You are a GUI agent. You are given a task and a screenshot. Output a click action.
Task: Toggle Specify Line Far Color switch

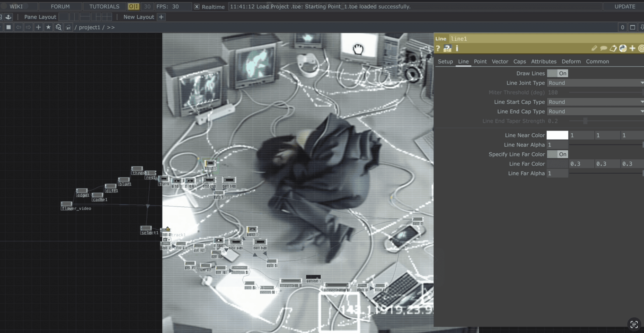557,154
